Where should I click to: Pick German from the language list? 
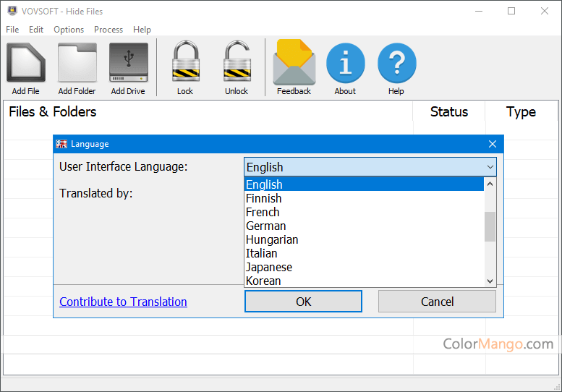pos(265,226)
